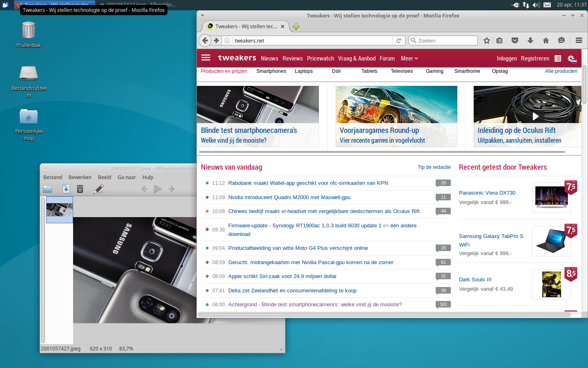Open the Dark Souls III cover thumbnail
This screenshot has height=368, width=588.
click(x=552, y=285)
